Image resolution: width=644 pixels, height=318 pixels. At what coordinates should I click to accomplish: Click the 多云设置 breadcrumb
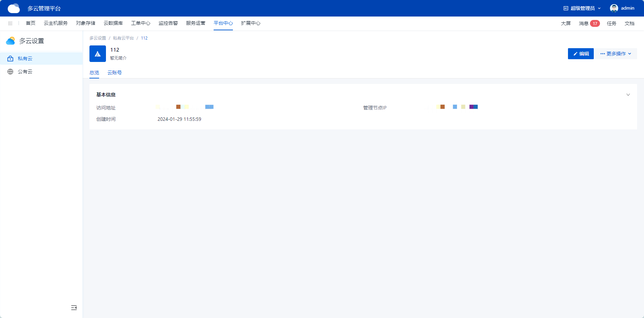point(98,38)
